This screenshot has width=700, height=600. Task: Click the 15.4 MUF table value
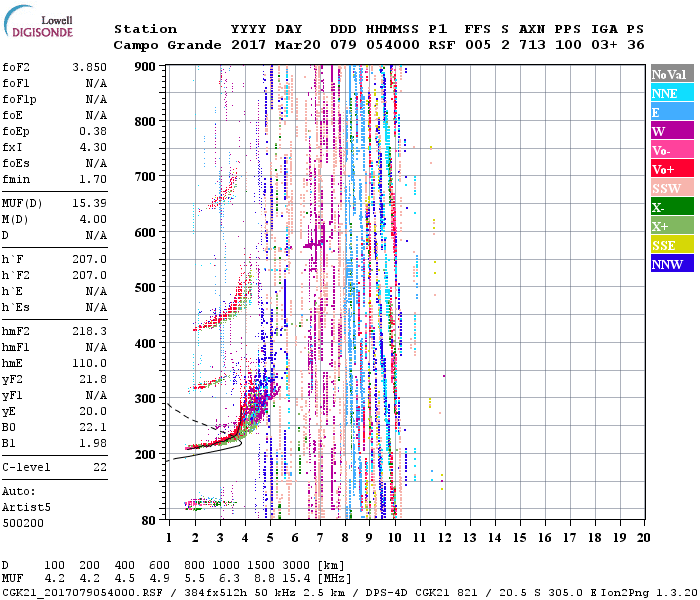[x=296, y=578]
